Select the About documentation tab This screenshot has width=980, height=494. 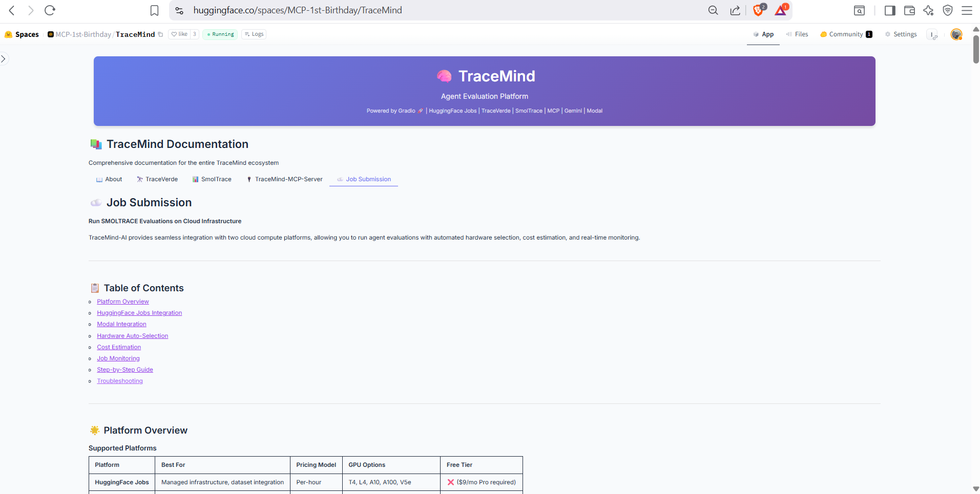click(109, 179)
